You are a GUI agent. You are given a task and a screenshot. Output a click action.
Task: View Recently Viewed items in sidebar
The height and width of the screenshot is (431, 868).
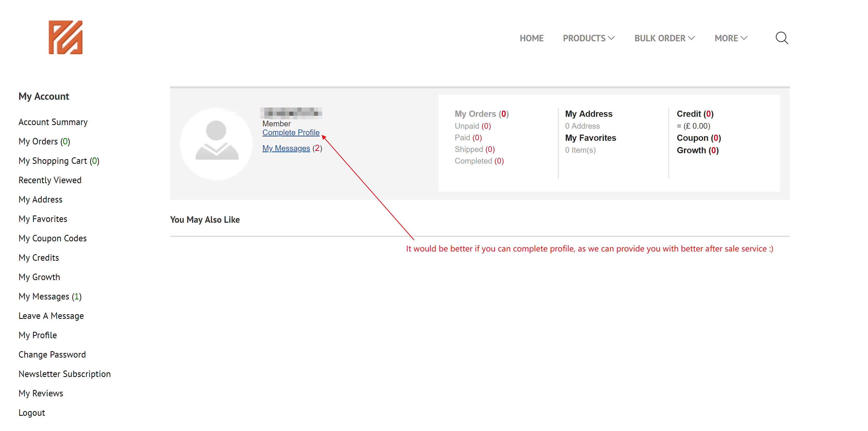(x=50, y=180)
